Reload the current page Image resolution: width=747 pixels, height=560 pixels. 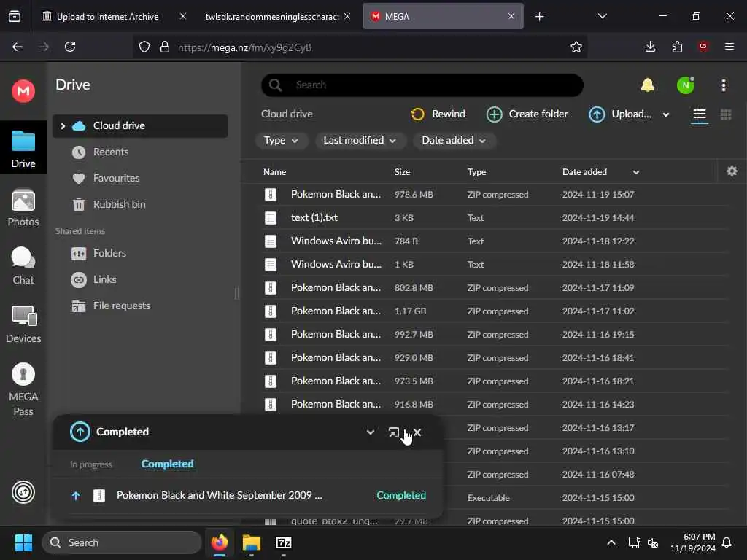tap(70, 47)
